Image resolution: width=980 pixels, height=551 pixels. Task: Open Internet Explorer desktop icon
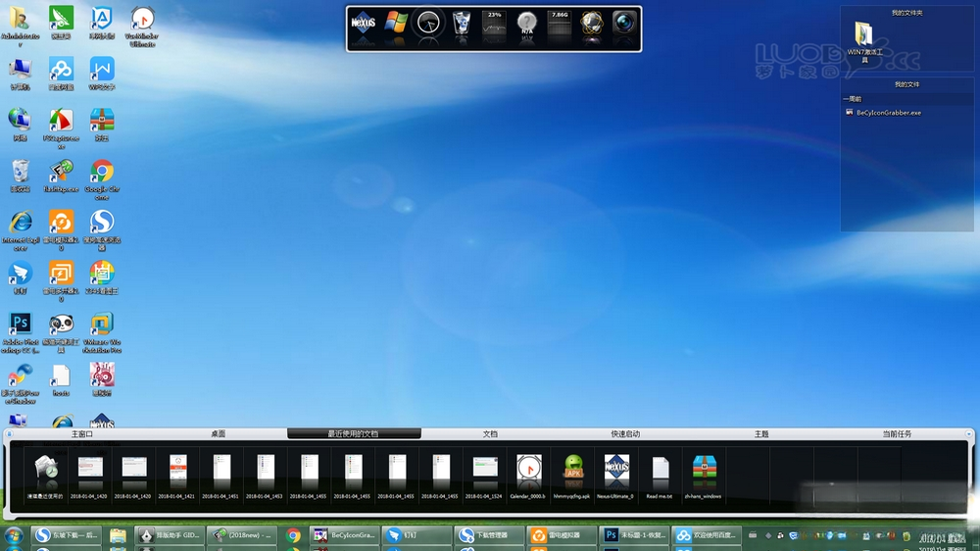click(x=20, y=229)
